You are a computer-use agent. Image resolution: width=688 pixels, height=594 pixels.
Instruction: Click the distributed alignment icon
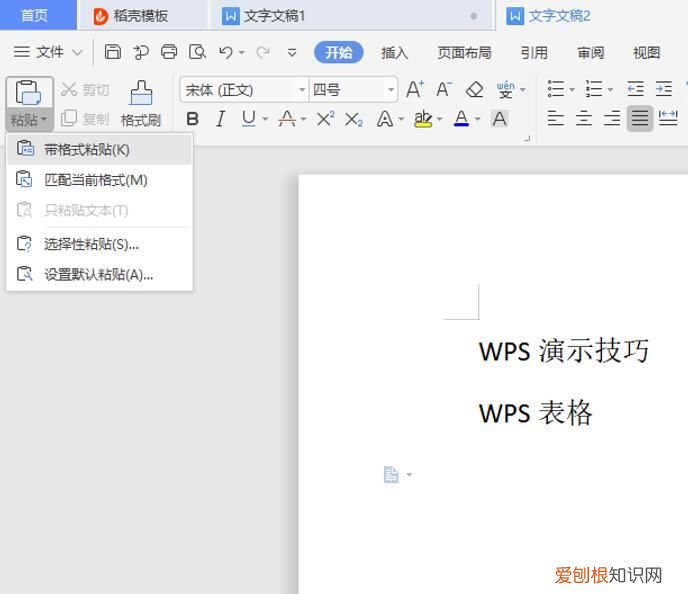(668, 118)
